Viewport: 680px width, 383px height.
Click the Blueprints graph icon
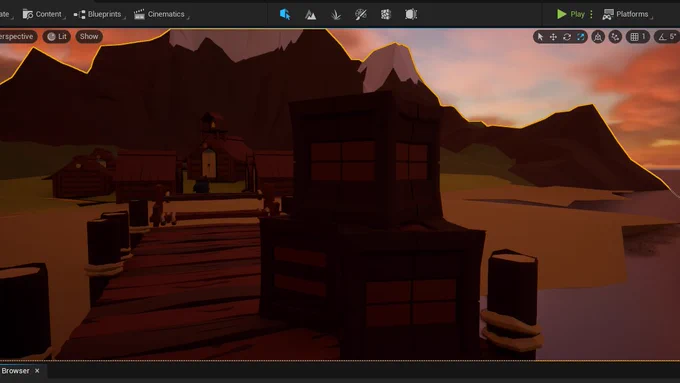[x=79, y=15]
